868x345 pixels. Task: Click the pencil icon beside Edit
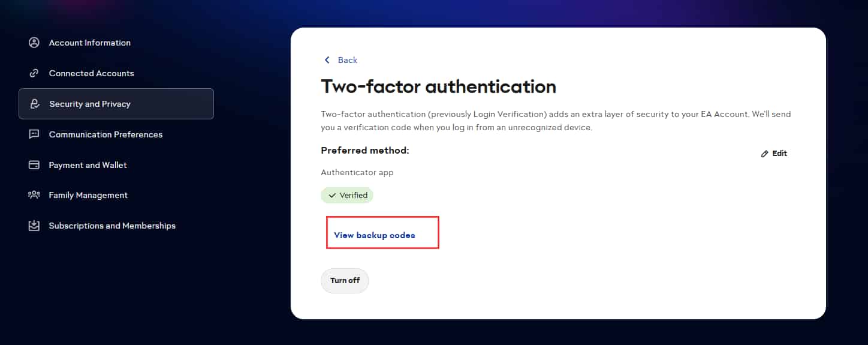pyautogui.click(x=764, y=154)
